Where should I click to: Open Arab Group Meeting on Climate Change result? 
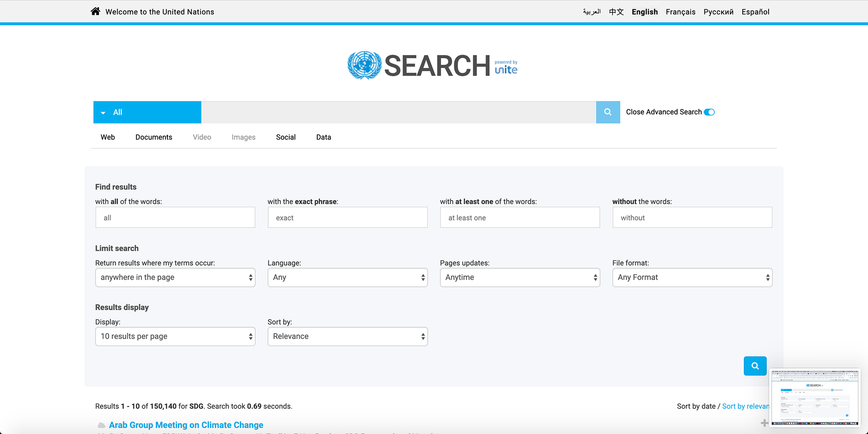click(x=186, y=425)
